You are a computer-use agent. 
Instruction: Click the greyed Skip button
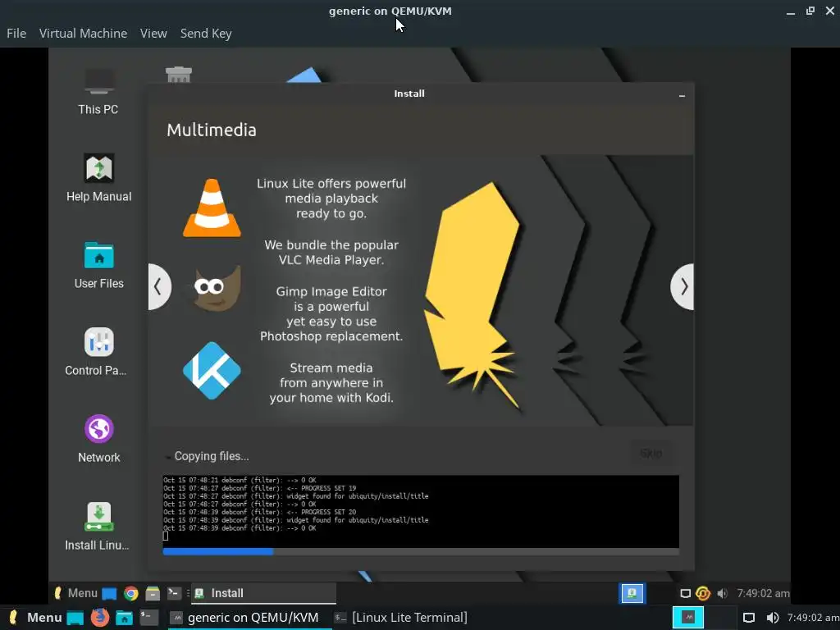651,454
